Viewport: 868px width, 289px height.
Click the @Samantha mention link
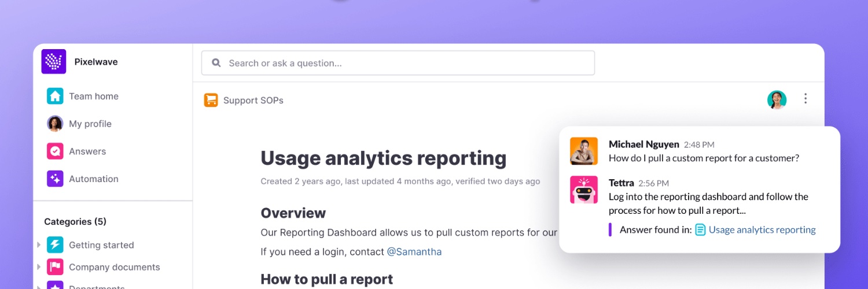(414, 252)
